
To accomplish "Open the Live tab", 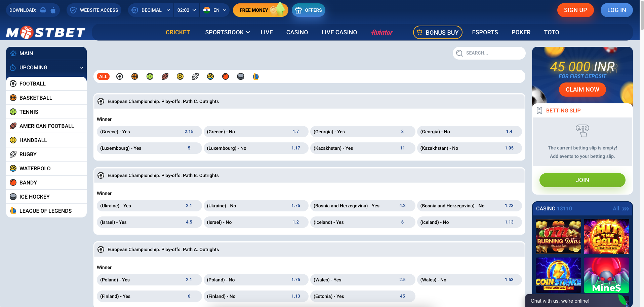I will click(x=267, y=32).
